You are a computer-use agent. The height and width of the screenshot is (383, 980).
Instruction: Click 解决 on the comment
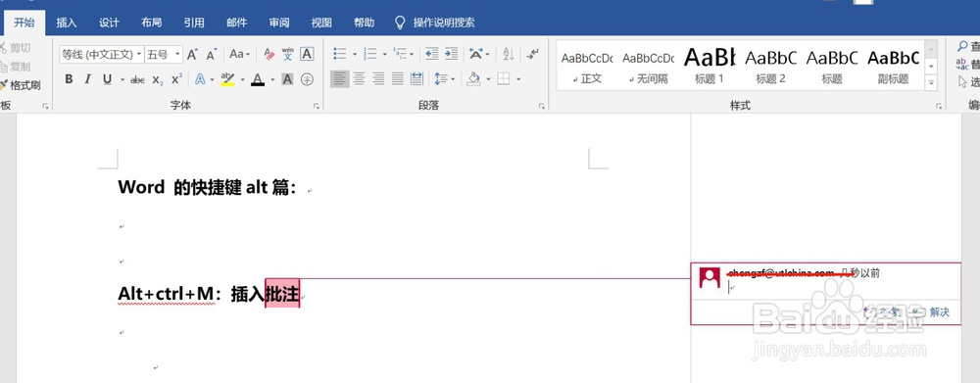click(931, 311)
